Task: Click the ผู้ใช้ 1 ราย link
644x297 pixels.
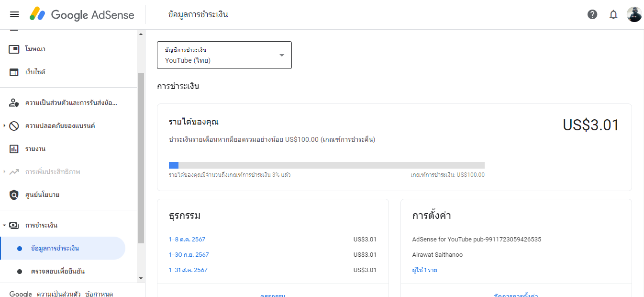Action: pos(425,270)
